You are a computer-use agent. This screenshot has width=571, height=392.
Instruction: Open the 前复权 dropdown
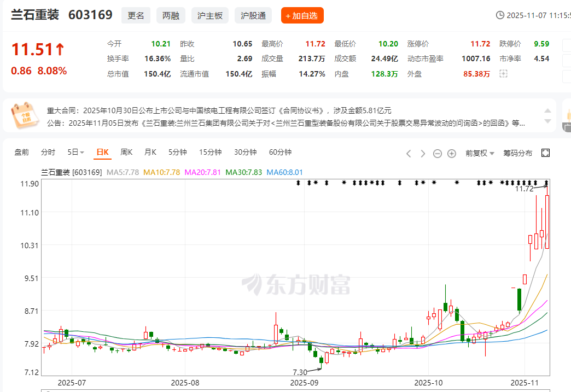480,153
